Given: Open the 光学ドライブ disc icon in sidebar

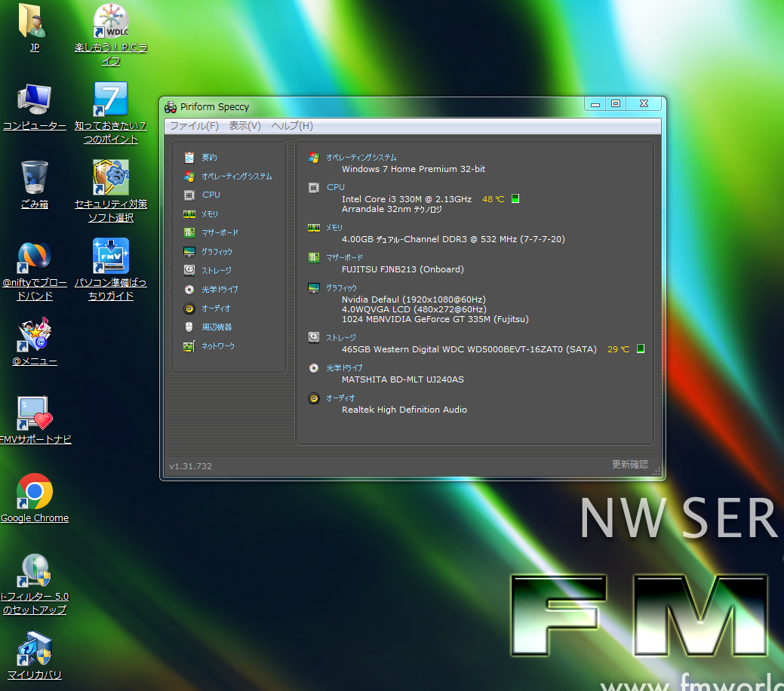Looking at the screenshot, I should tap(189, 290).
